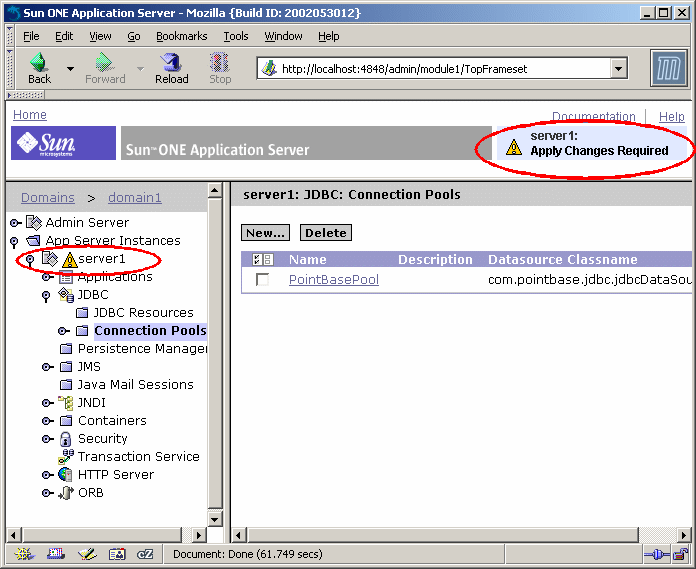Expand the Admin Server node
The image size is (696, 569).
click(x=16, y=223)
